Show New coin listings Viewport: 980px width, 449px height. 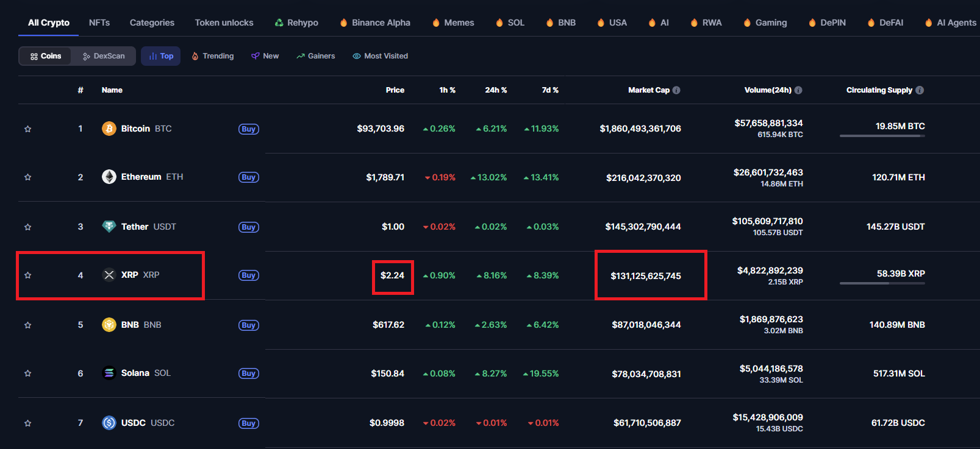pyautogui.click(x=265, y=56)
